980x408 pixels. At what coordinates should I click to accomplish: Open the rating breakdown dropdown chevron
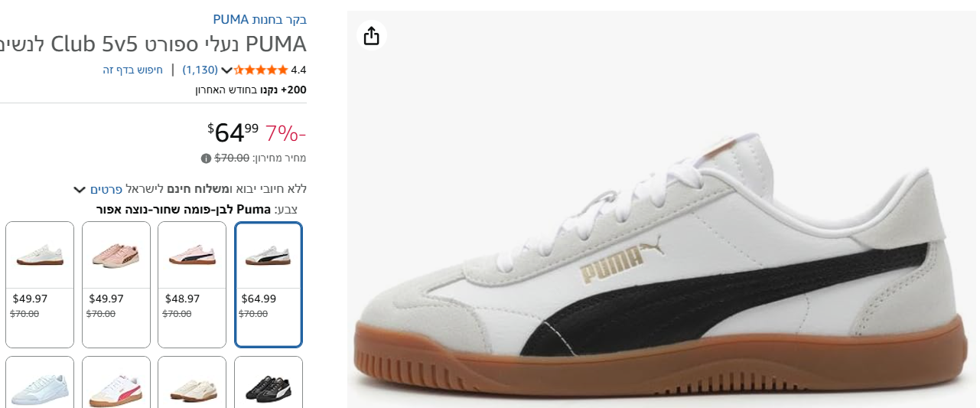point(226,70)
